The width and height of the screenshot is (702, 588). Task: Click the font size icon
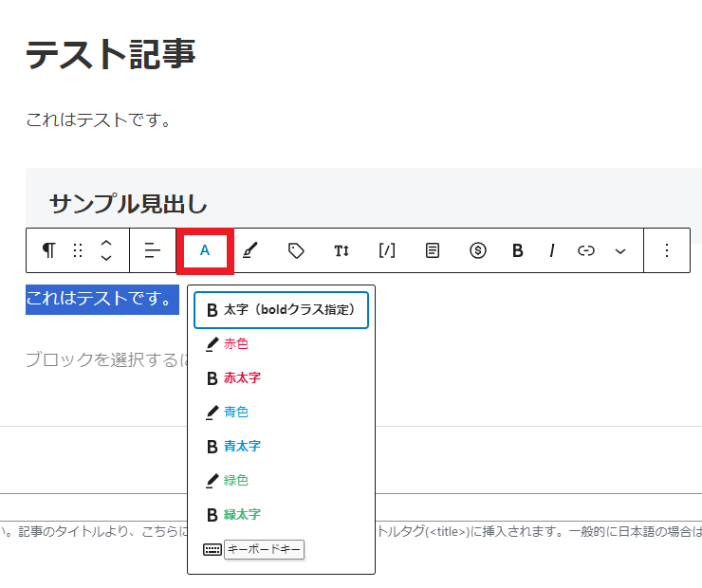342,250
